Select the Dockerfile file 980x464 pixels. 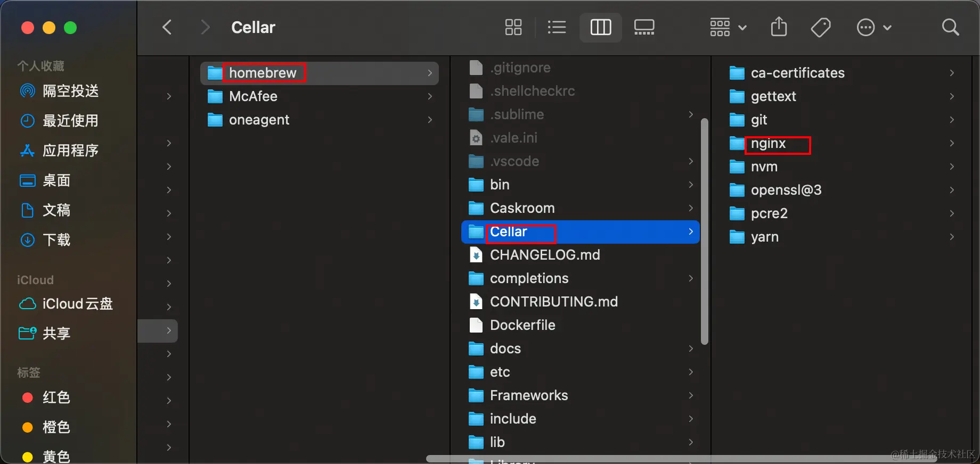522,325
